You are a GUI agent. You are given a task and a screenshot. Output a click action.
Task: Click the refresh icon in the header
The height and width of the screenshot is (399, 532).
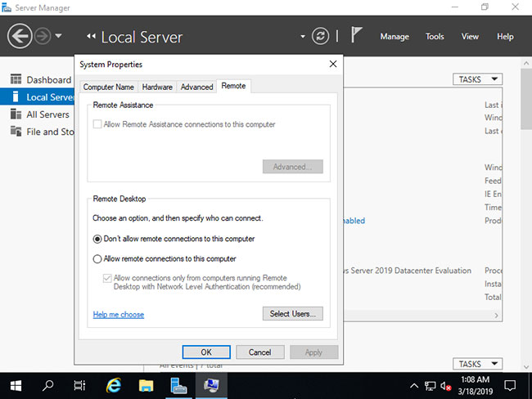point(320,36)
